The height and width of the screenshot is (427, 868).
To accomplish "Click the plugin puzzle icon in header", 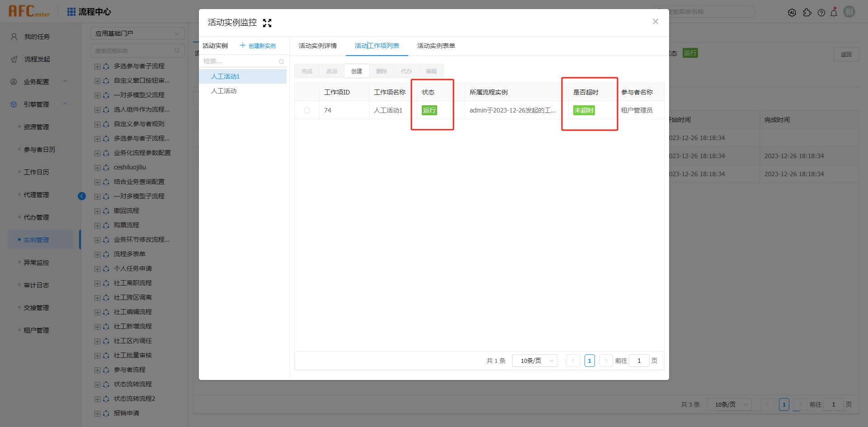I will pyautogui.click(x=808, y=12).
